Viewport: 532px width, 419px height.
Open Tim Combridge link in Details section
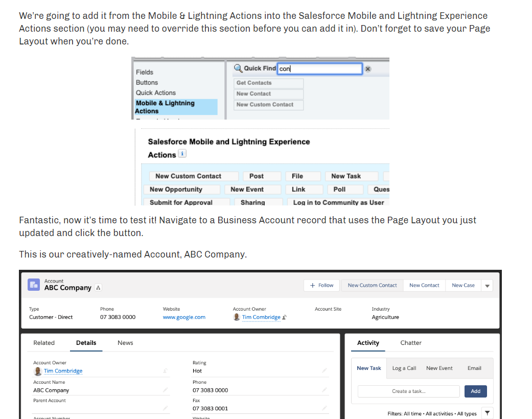point(63,371)
